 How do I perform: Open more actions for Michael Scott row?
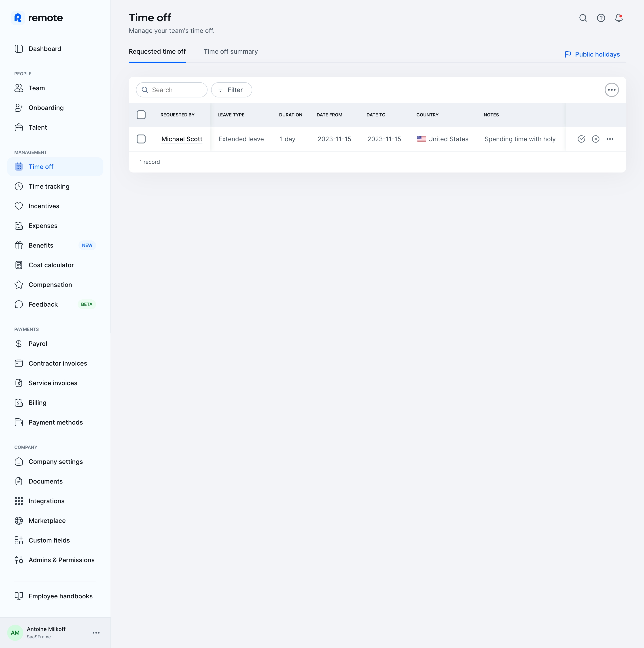(610, 139)
